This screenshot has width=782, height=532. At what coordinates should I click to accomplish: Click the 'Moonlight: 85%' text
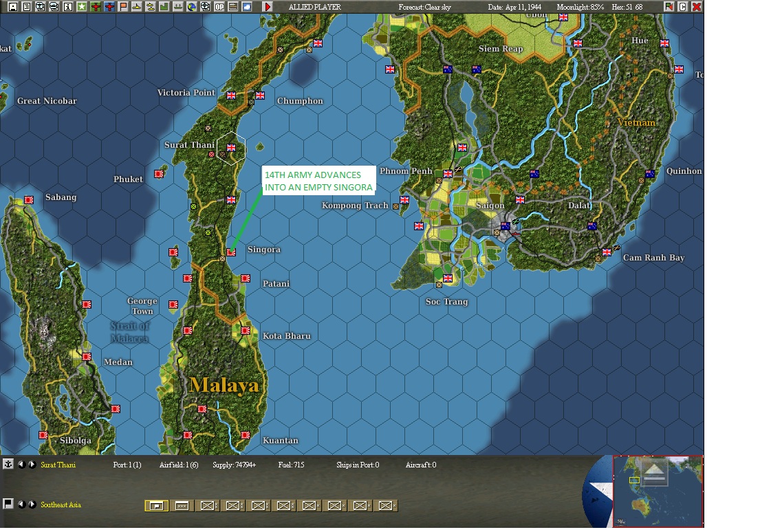pyautogui.click(x=580, y=7)
